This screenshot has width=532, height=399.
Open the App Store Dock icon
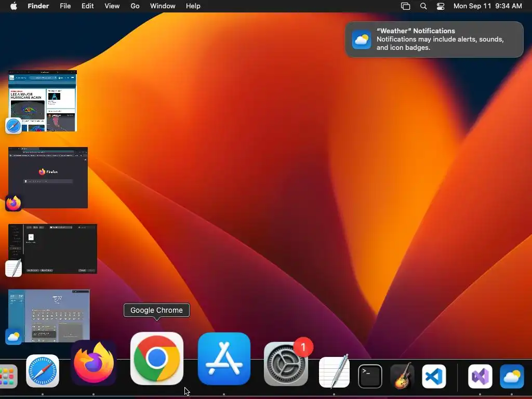224,359
